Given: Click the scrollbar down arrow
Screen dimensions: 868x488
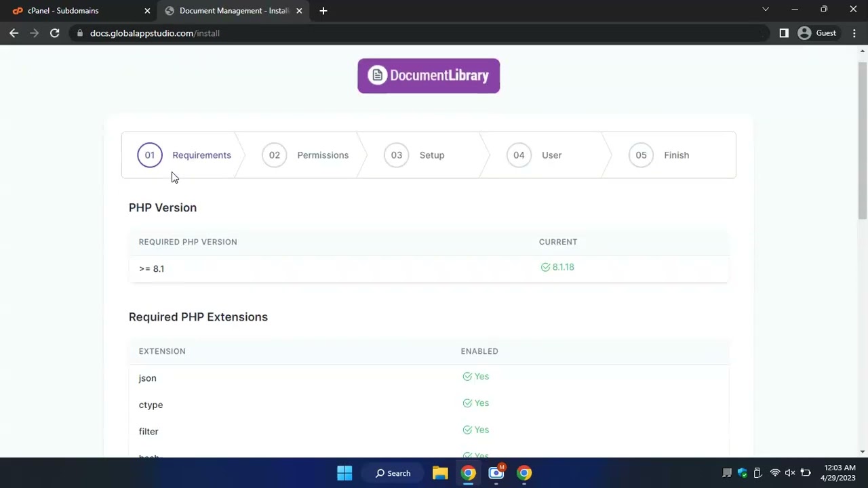Looking at the screenshot, I should coord(863,451).
